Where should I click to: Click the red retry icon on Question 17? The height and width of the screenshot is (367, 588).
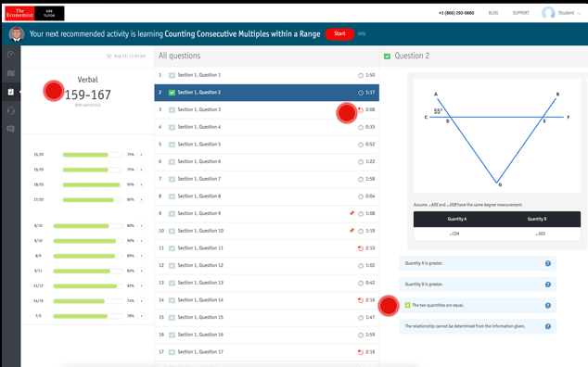click(x=361, y=352)
